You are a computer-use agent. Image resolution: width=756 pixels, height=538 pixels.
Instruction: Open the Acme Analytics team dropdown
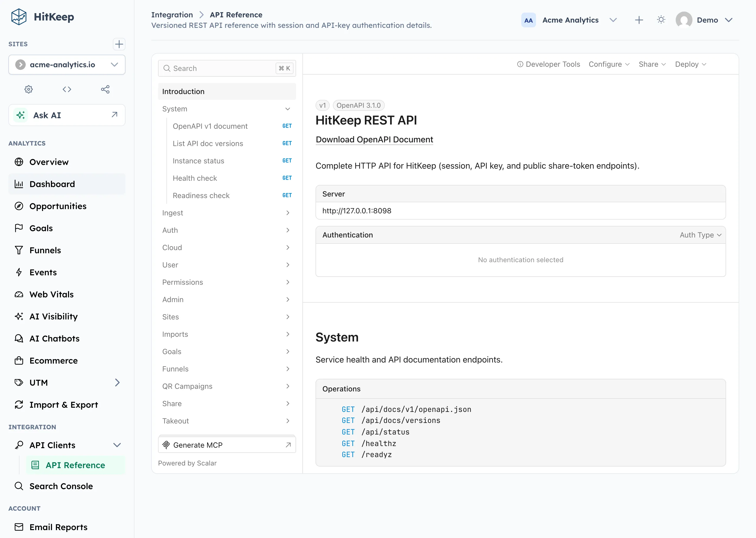pos(570,20)
